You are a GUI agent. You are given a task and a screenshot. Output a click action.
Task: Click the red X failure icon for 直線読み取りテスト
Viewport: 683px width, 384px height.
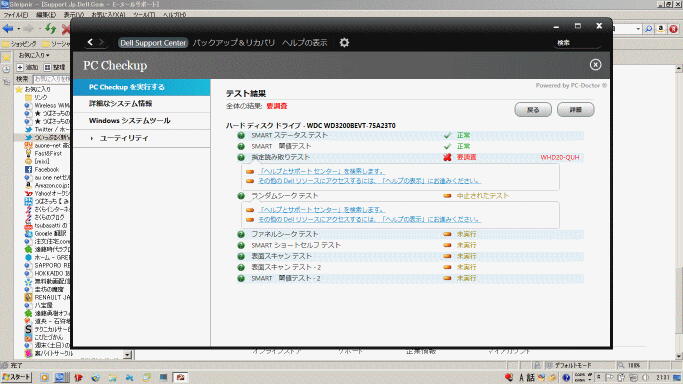coord(447,157)
